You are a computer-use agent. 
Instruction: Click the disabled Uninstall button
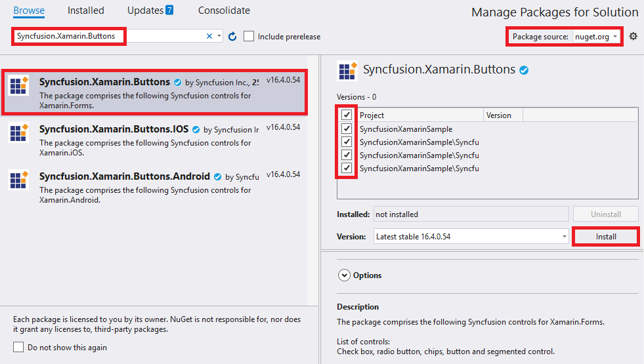605,214
